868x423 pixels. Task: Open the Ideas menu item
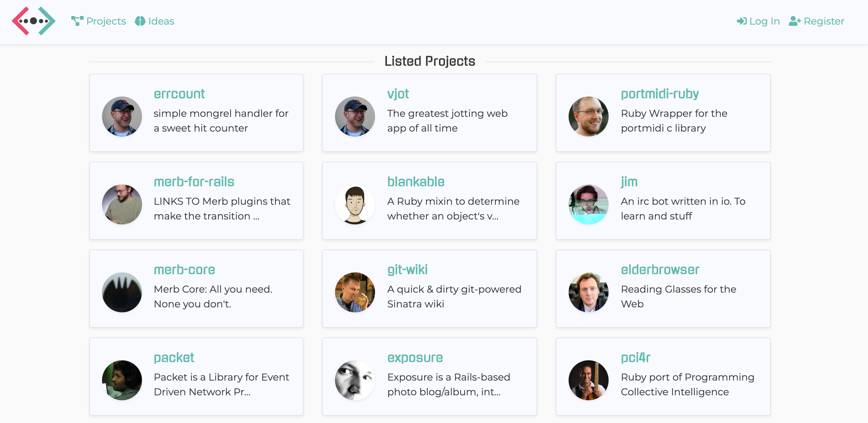[x=161, y=21]
